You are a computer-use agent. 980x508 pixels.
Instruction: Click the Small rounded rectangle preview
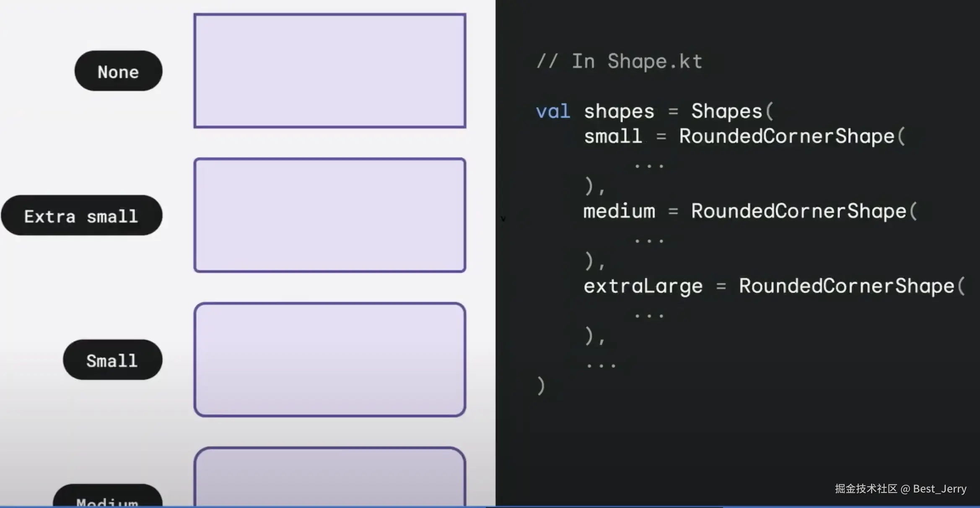[x=330, y=360]
